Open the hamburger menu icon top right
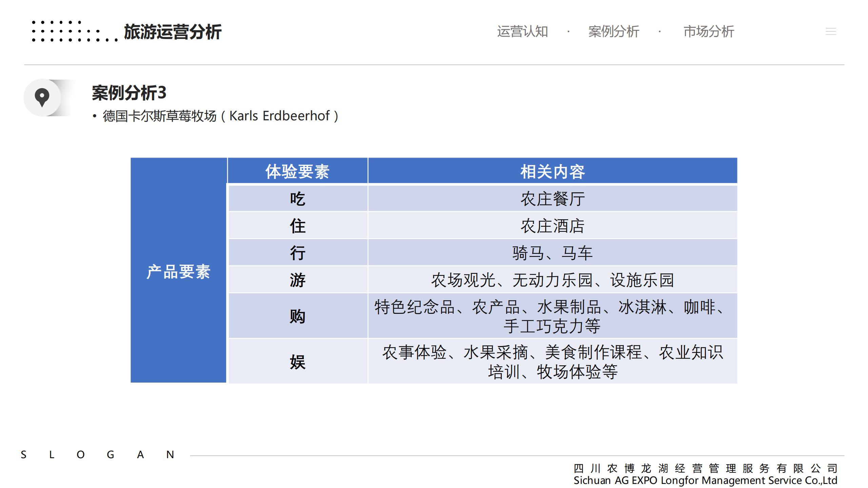868x488 pixels. [x=830, y=32]
